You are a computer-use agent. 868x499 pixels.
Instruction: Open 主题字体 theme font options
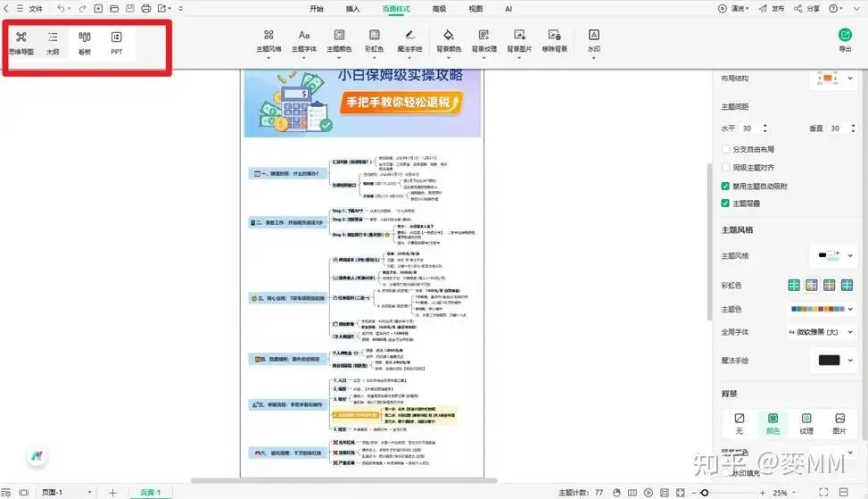point(304,42)
